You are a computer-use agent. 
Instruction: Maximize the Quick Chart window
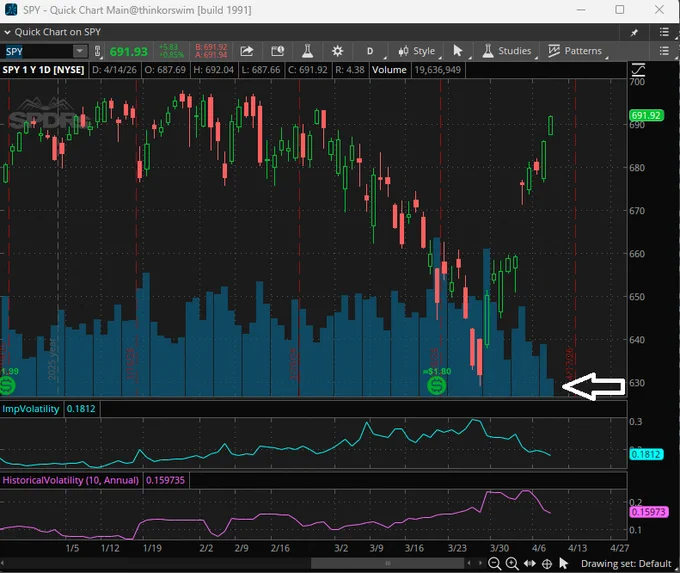[620, 10]
